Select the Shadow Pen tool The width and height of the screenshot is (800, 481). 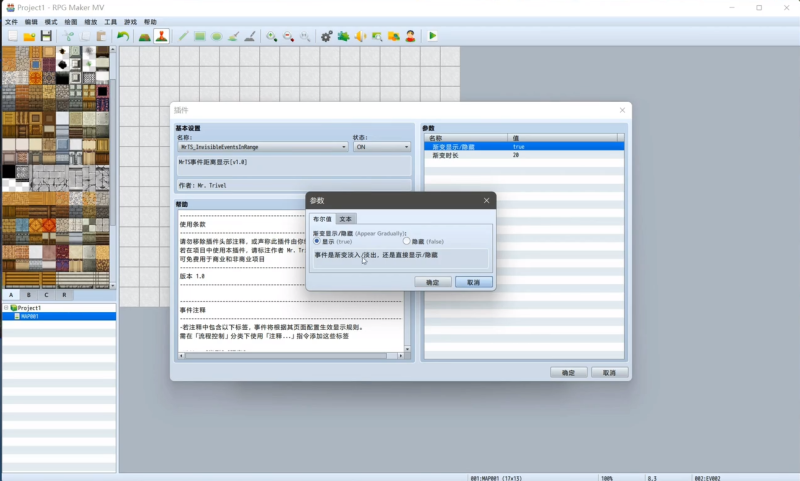(250, 36)
